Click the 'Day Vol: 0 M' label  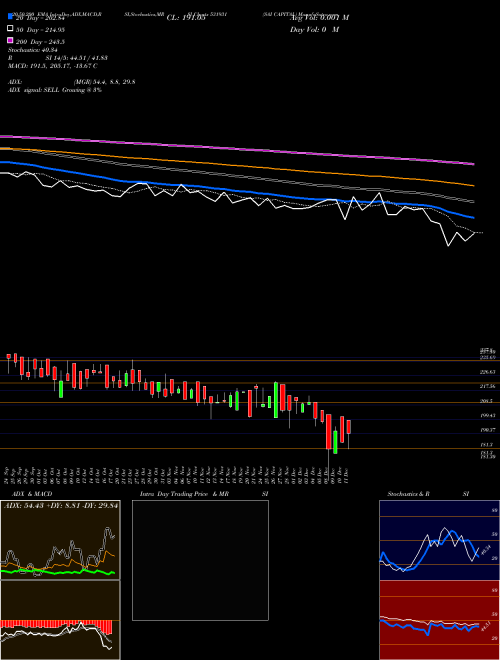[x=314, y=29]
